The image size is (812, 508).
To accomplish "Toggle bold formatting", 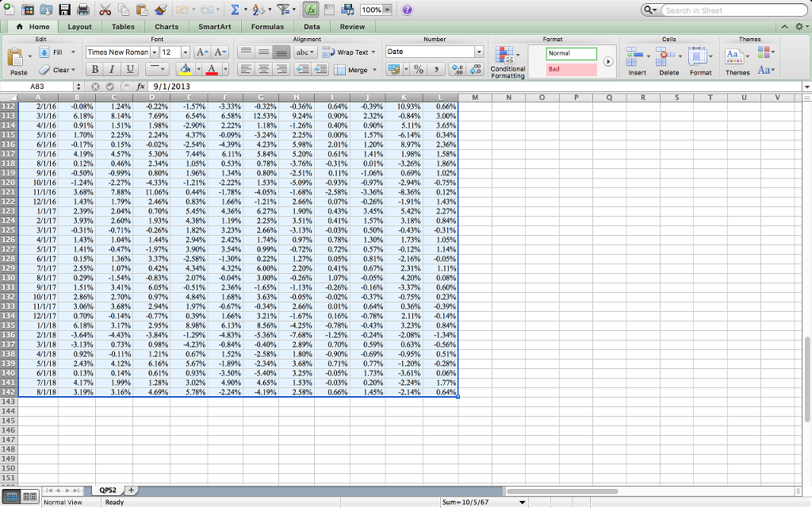I will pyautogui.click(x=94, y=70).
